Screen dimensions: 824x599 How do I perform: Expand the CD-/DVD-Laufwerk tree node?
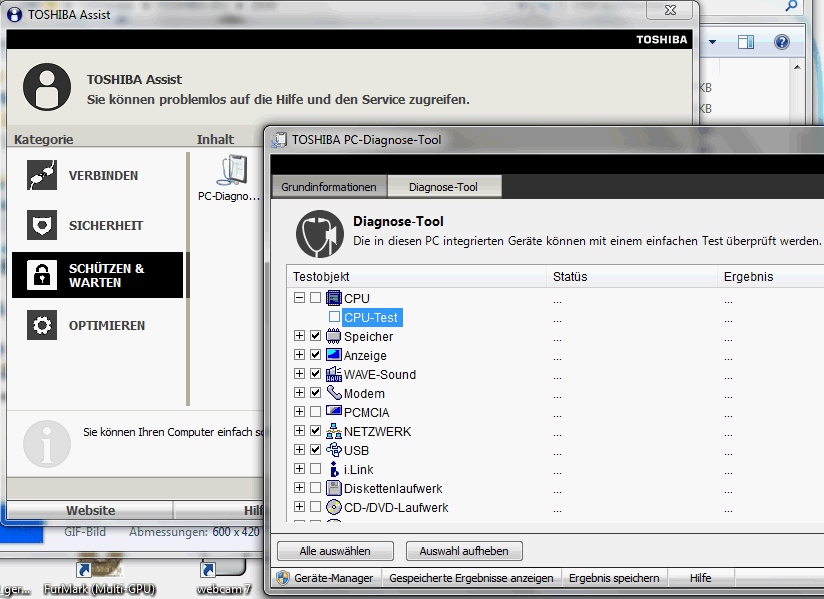pyautogui.click(x=300, y=507)
